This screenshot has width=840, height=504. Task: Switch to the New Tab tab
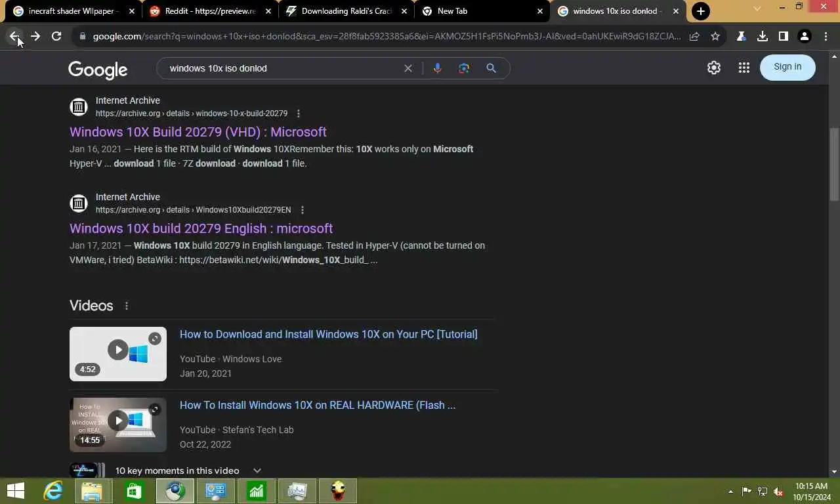coord(483,11)
